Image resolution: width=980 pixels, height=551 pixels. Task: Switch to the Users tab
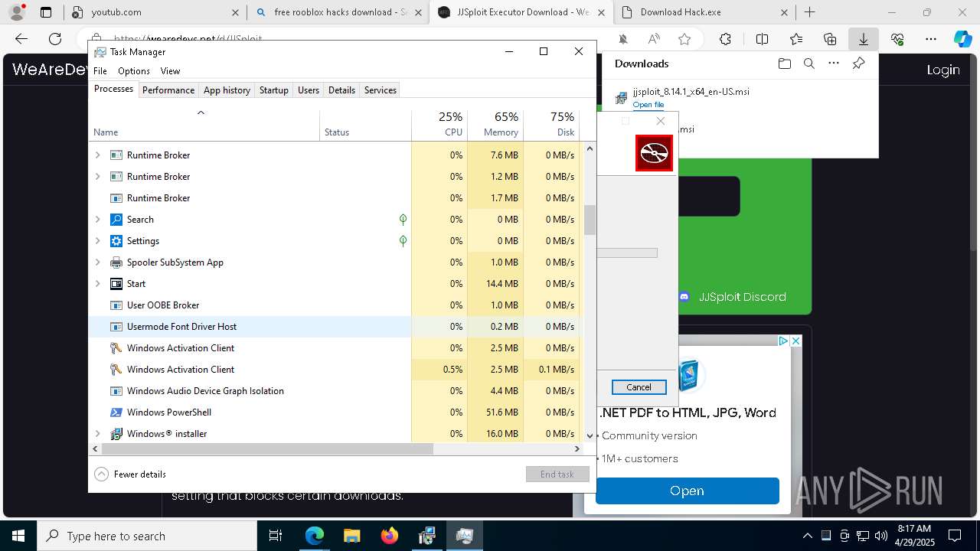(309, 90)
